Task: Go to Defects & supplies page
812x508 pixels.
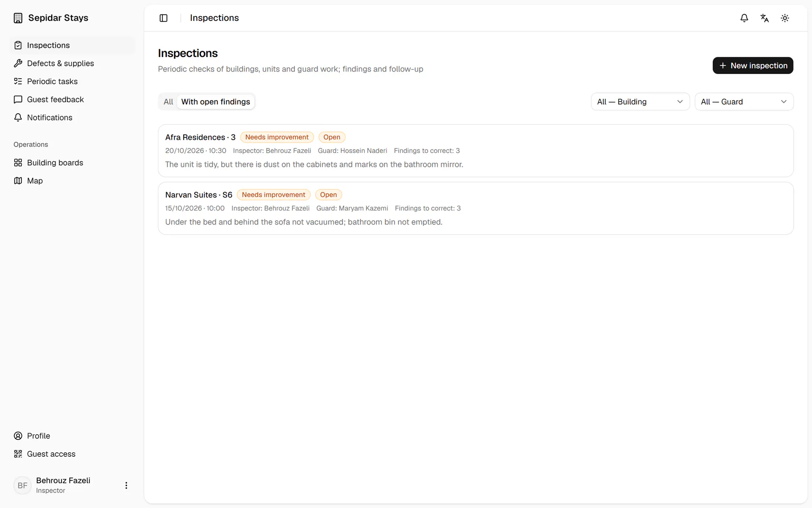Action: click(x=72, y=63)
